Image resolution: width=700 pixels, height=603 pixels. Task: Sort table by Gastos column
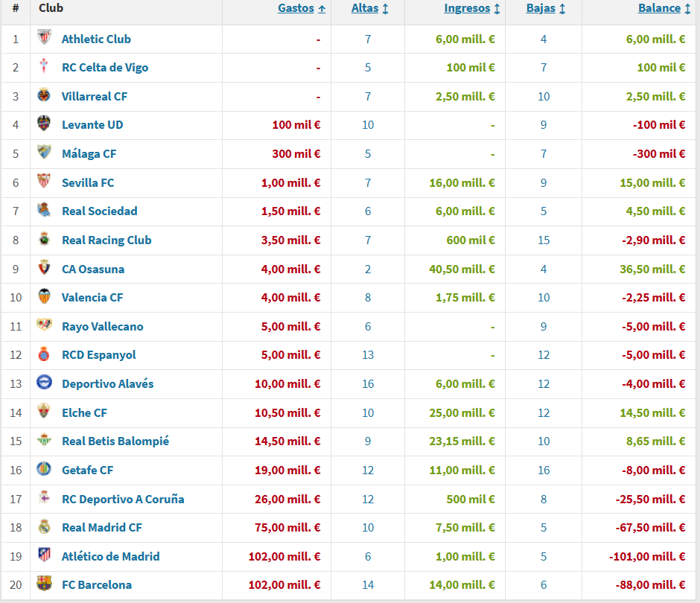coord(302,8)
